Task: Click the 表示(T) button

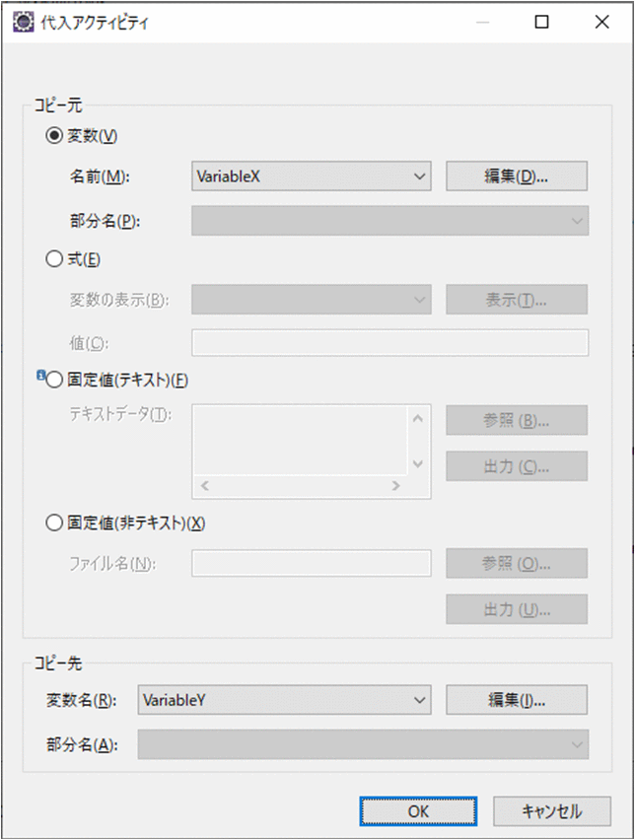Action: 517,300
